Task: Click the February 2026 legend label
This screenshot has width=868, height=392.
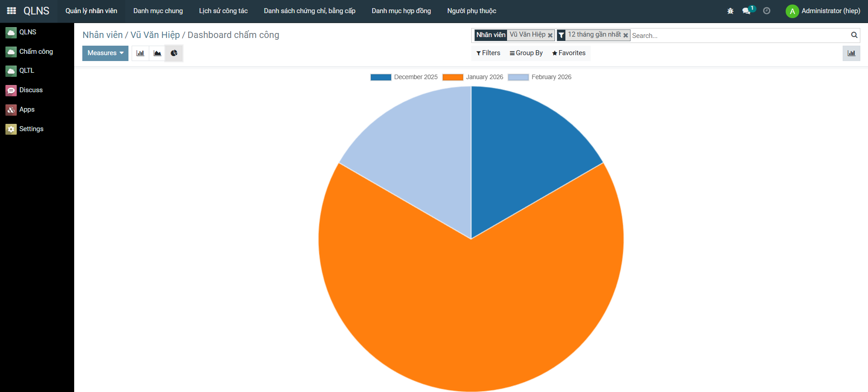Action: pyautogui.click(x=551, y=77)
